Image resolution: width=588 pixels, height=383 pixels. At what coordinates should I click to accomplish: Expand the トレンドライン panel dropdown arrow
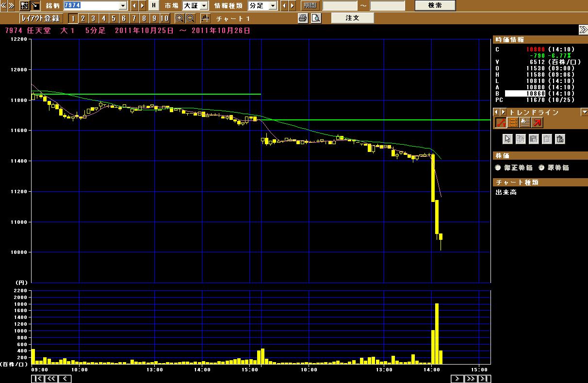tap(584, 112)
